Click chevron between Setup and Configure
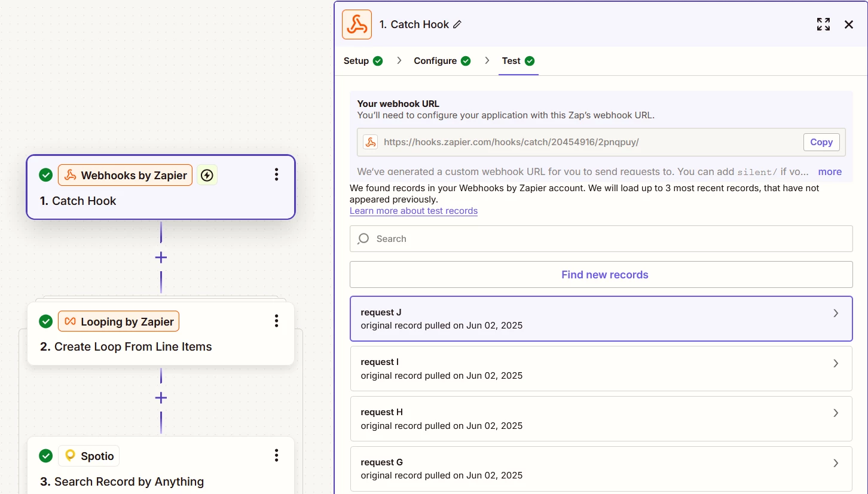The width and height of the screenshot is (868, 494). coord(399,61)
